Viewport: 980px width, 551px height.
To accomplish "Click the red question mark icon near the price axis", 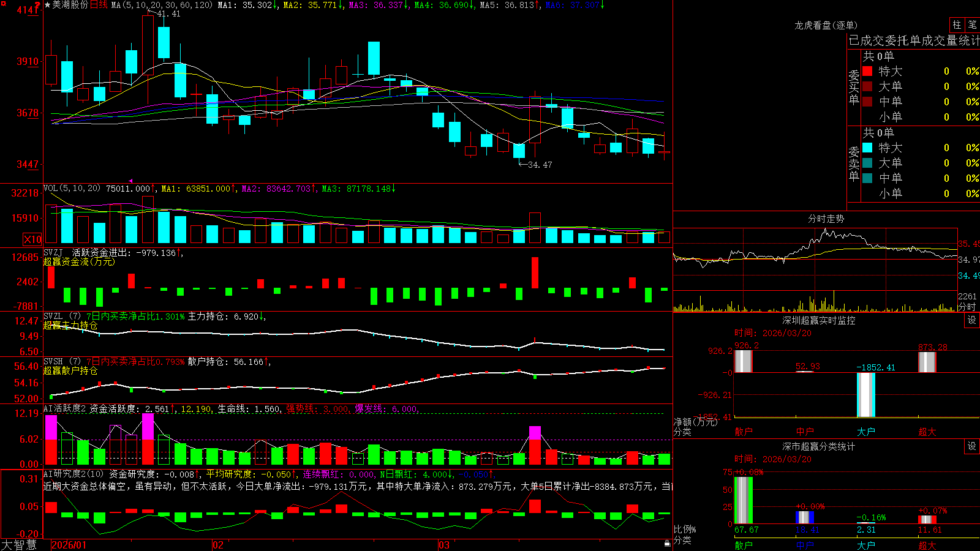I will click(37, 6).
